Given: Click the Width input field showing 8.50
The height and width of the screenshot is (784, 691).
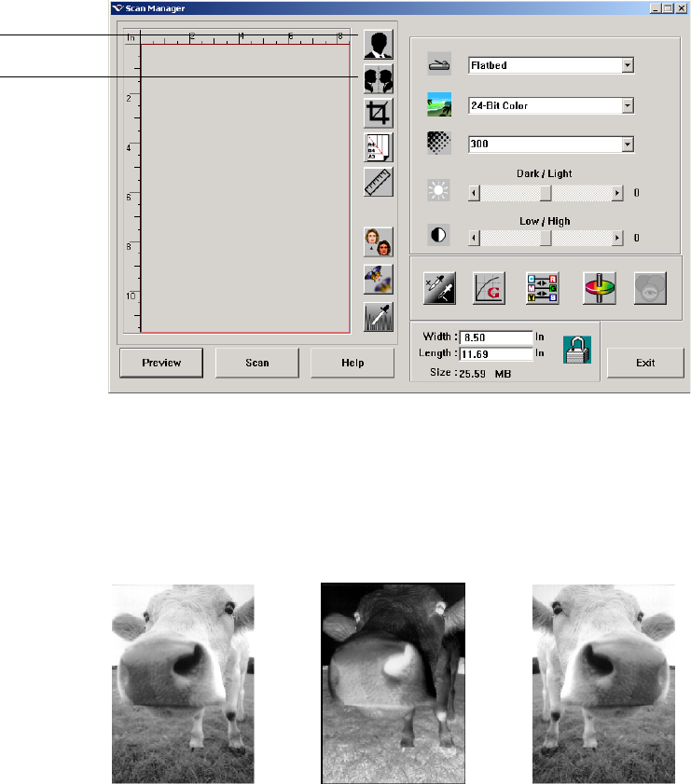Looking at the screenshot, I should pos(496,337).
